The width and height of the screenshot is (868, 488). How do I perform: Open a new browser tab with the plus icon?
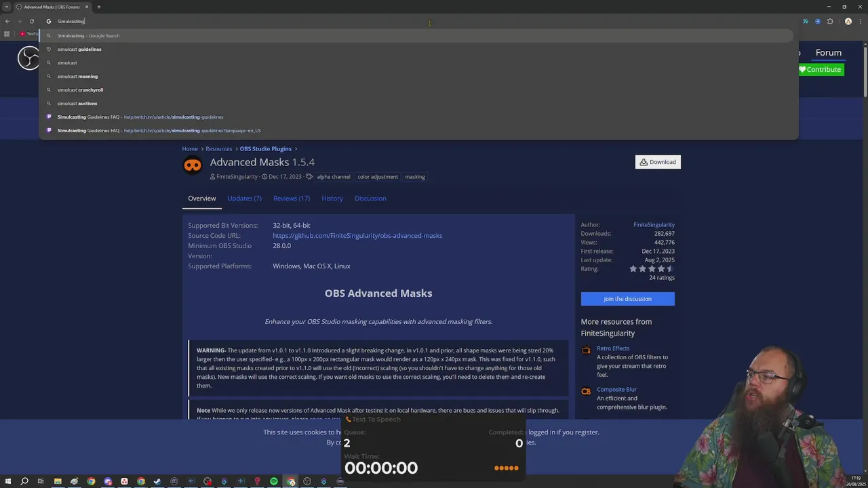pos(98,7)
